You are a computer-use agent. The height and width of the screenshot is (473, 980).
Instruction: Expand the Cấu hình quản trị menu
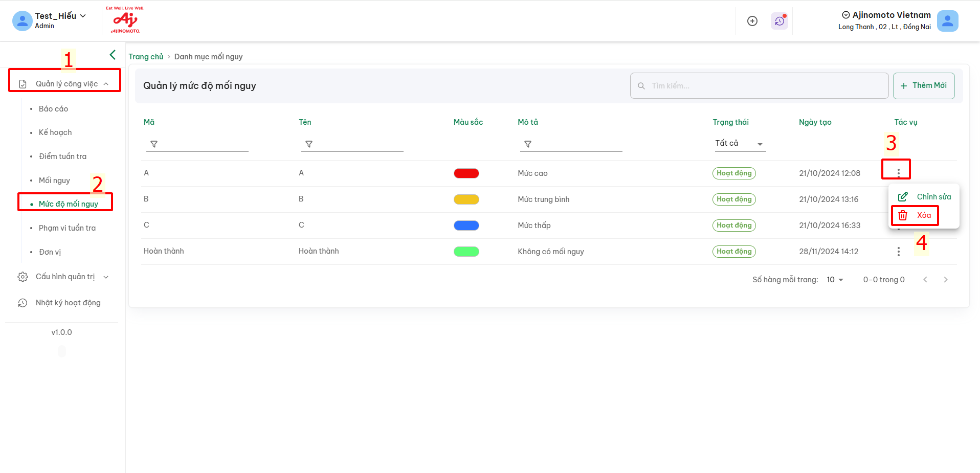click(x=106, y=277)
